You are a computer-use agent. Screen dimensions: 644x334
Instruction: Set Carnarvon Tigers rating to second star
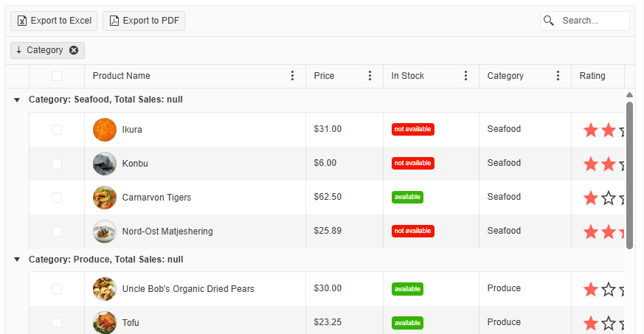tap(608, 198)
